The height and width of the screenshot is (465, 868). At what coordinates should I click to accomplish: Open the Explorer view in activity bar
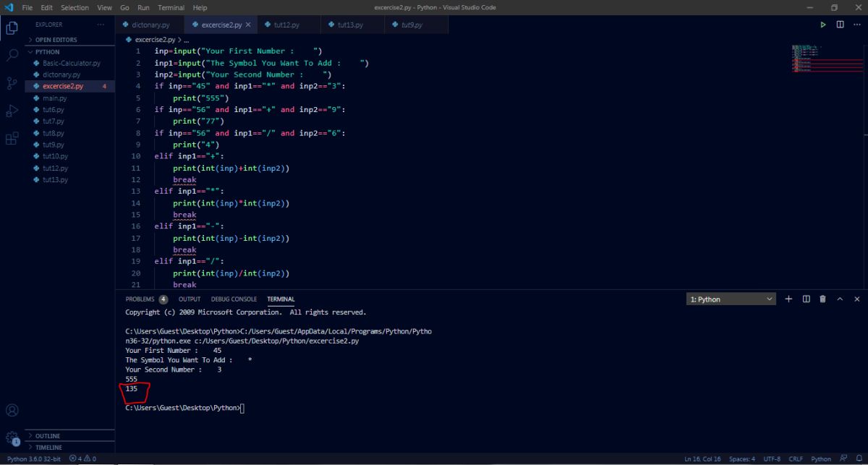[12, 28]
